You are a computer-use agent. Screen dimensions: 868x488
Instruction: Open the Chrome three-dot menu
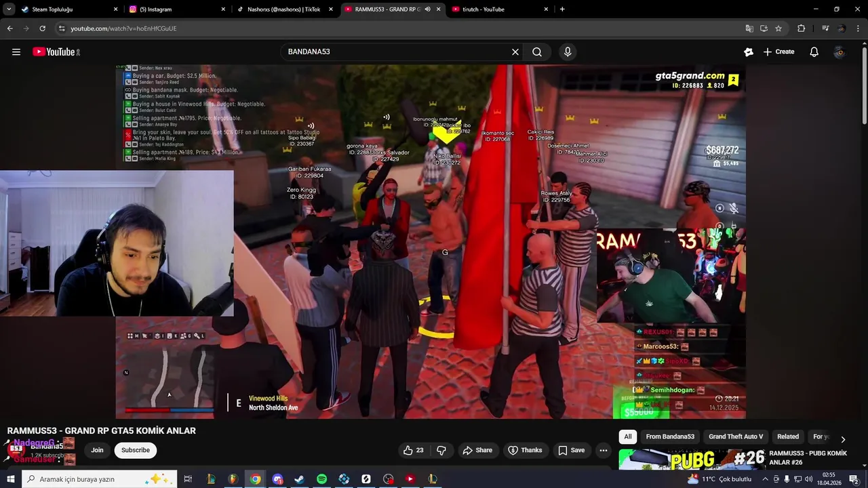coord(858,28)
